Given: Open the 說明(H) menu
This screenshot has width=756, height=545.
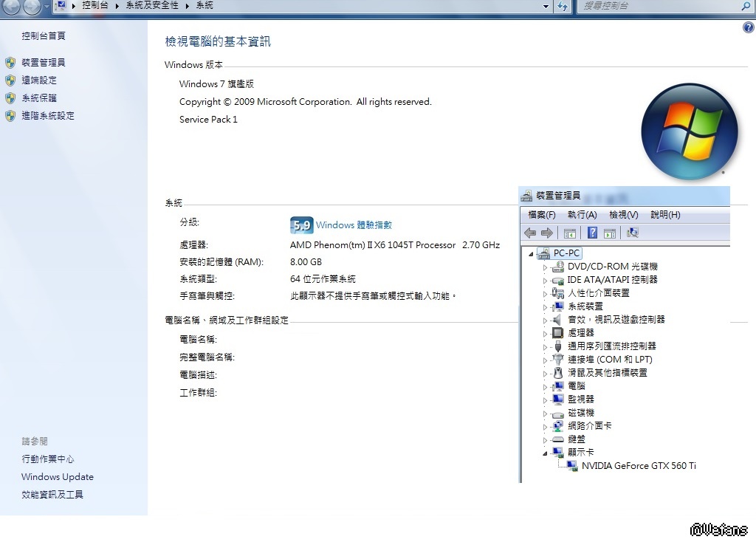Looking at the screenshot, I should coord(665,215).
